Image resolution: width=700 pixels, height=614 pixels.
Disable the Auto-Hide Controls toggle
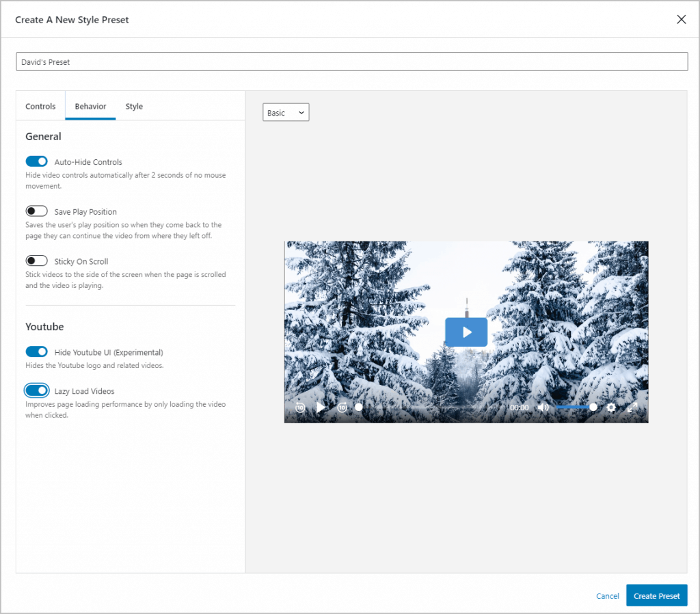click(36, 161)
